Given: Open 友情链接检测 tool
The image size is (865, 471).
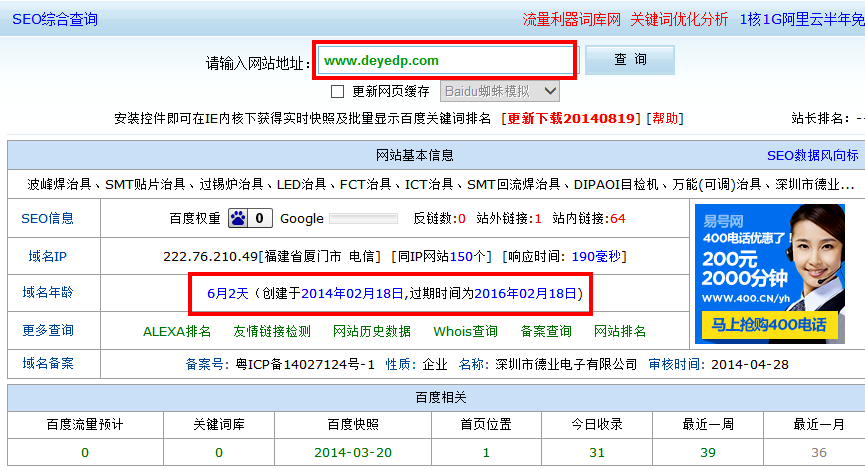Looking at the screenshot, I should click(272, 331).
